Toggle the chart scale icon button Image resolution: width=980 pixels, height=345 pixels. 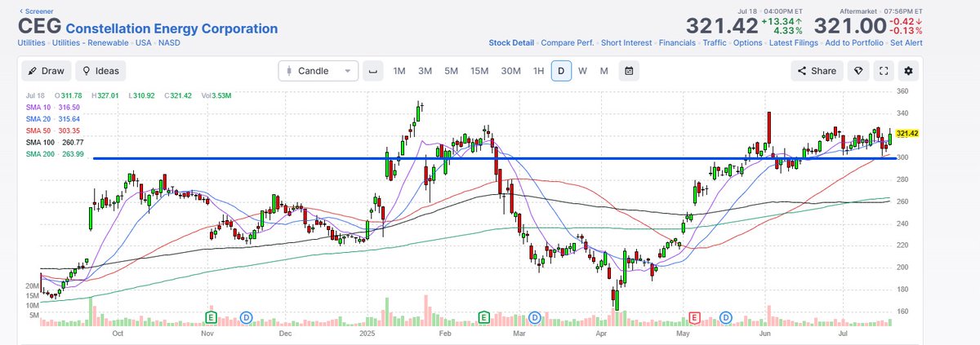point(373,71)
